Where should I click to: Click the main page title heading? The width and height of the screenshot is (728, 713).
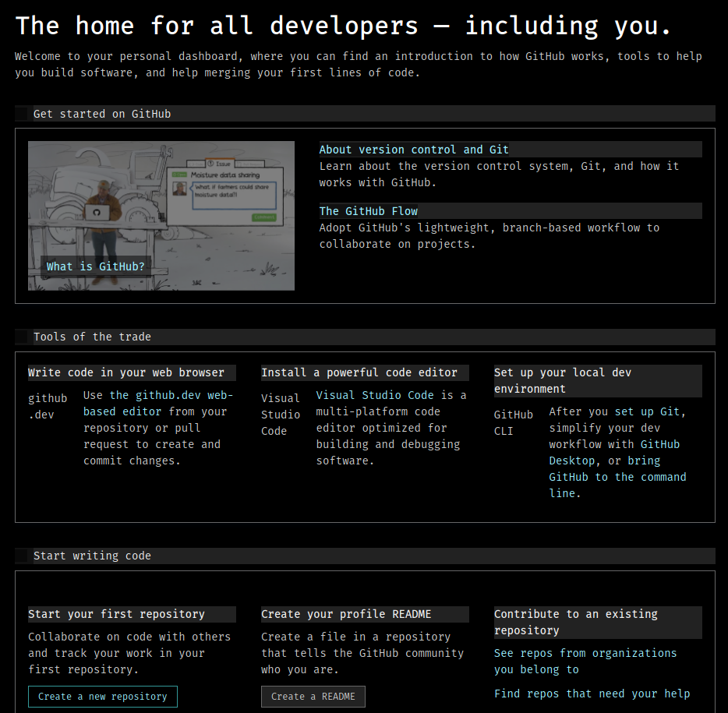pyautogui.click(x=344, y=26)
